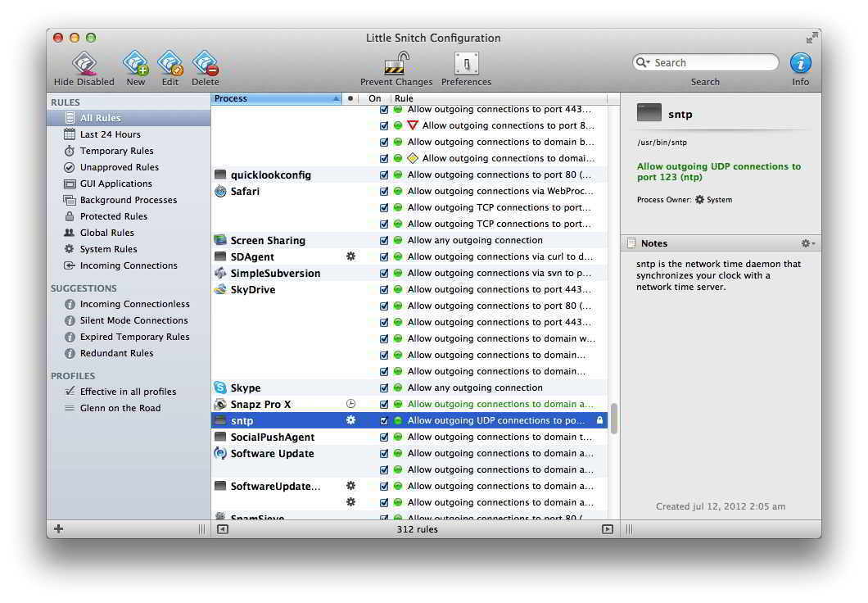Click the add profile plus button
The image size is (868, 603).
point(58,529)
